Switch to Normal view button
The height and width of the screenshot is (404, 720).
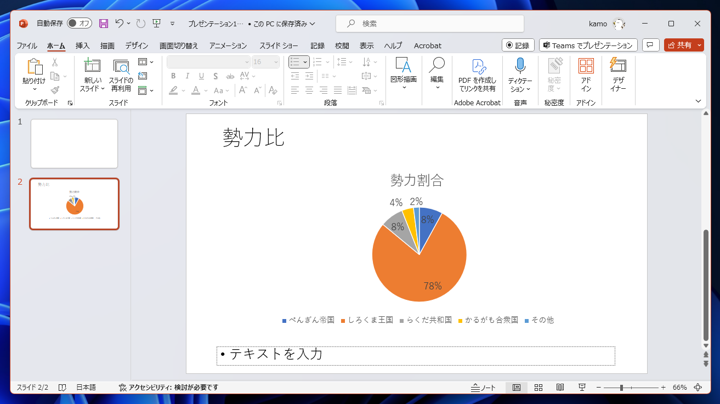pos(516,387)
